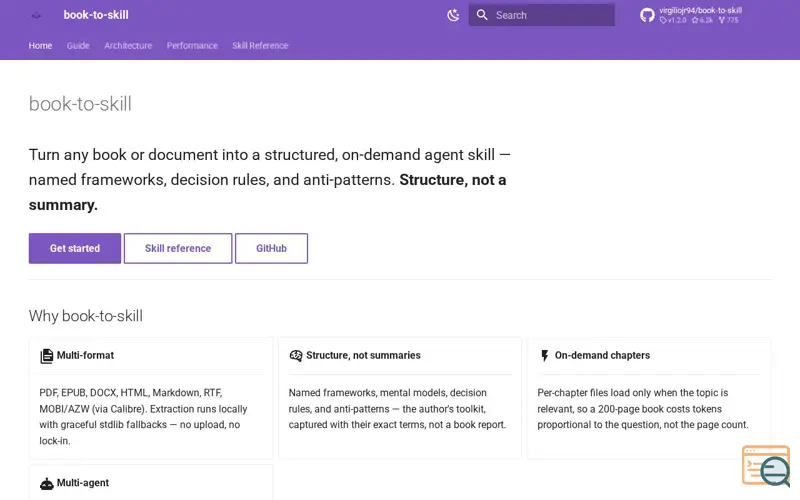The height and width of the screenshot is (500, 800).
Task: Click the robot icon beside Multi-agent
Action: click(46, 483)
